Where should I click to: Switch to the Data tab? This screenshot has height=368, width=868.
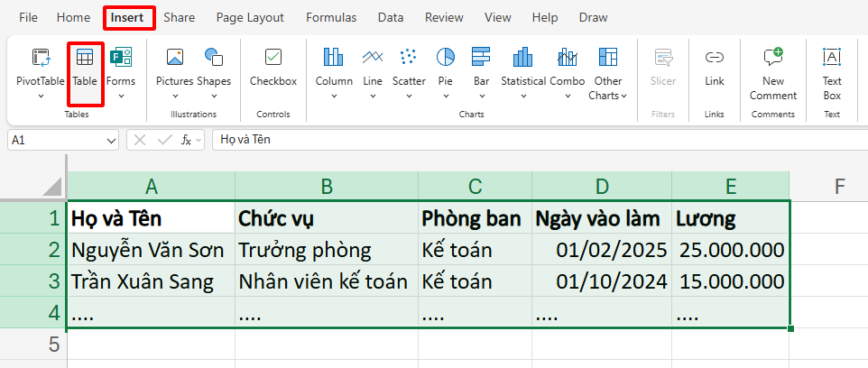pos(391,18)
